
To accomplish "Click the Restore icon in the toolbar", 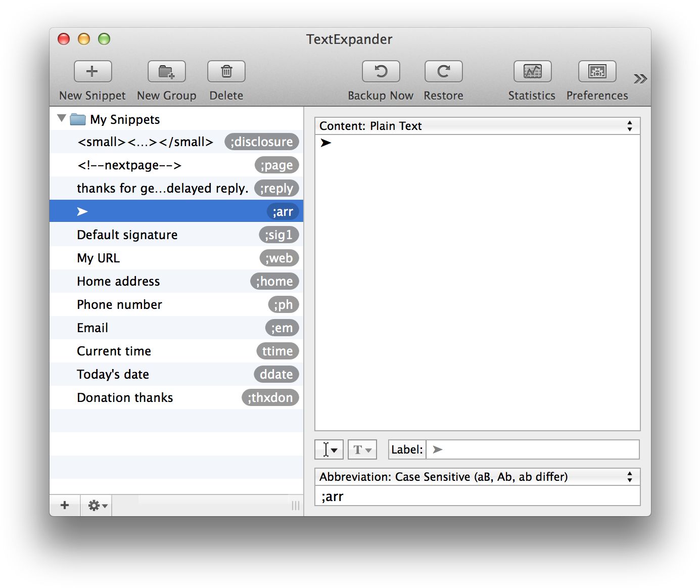I will pos(443,71).
